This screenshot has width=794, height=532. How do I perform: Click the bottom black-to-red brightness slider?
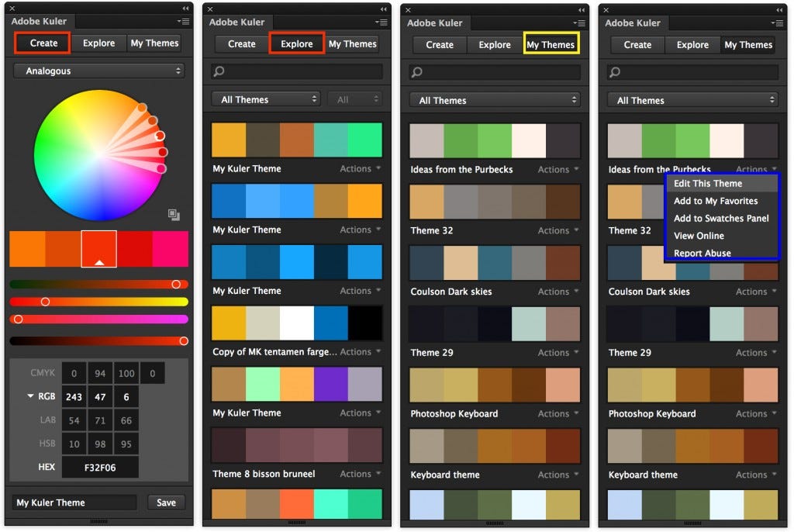pyautogui.click(x=98, y=341)
